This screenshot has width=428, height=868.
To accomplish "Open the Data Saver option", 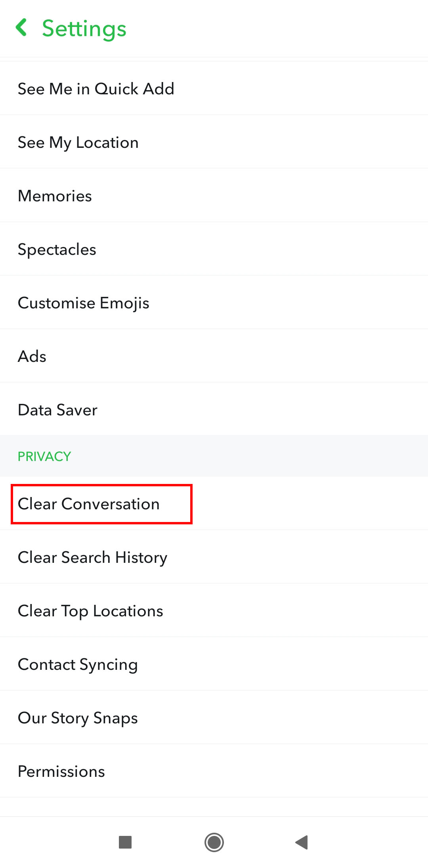I will [214, 409].
